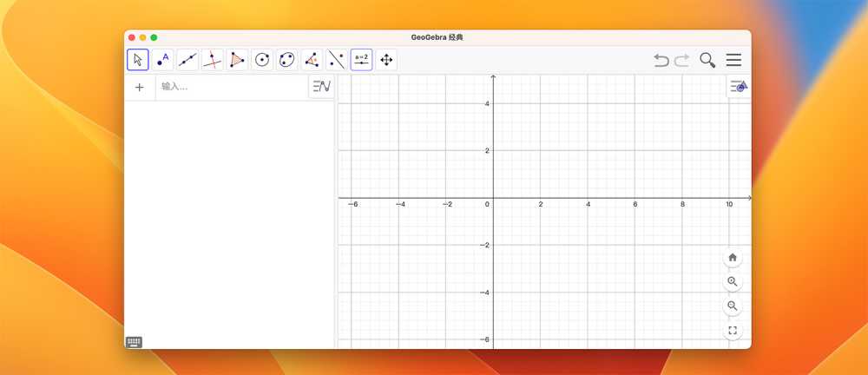Click the x-axis label −6
This screenshot has height=375, width=868.
tap(352, 204)
